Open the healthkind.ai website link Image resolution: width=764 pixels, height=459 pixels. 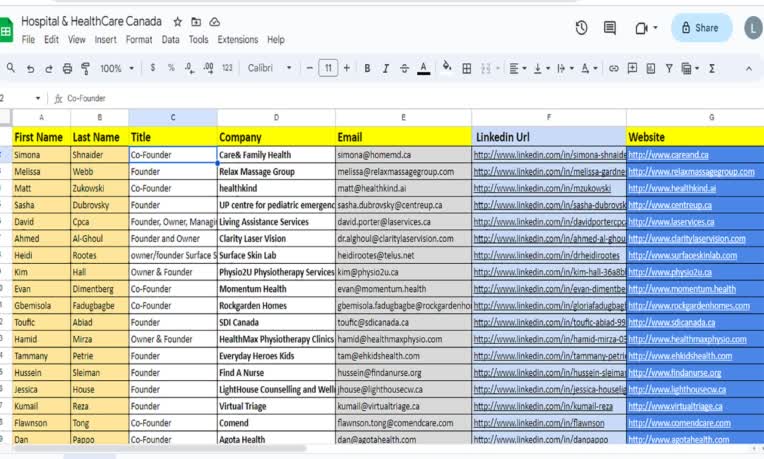click(x=672, y=189)
